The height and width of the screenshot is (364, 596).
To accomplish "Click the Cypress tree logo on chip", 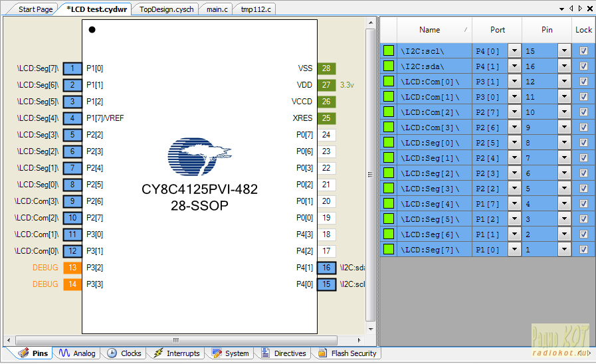I will point(199,156).
